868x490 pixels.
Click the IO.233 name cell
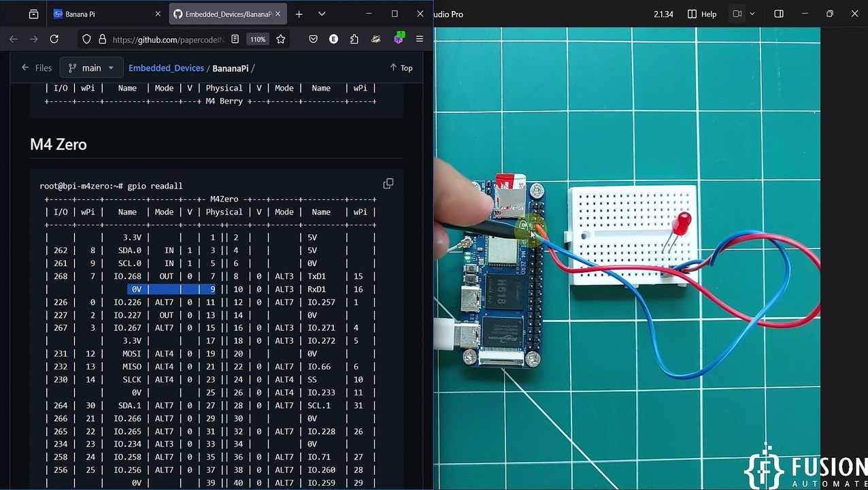[x=321, y=393]
